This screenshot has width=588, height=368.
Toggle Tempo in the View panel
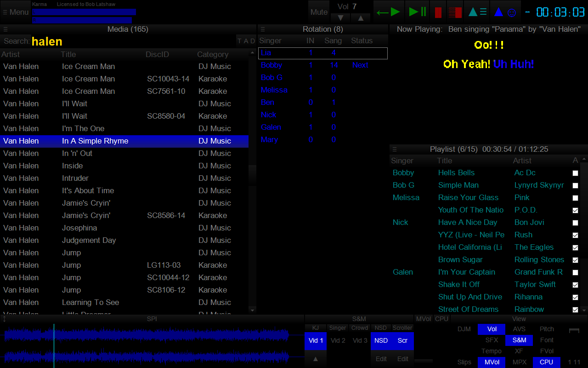492,351
